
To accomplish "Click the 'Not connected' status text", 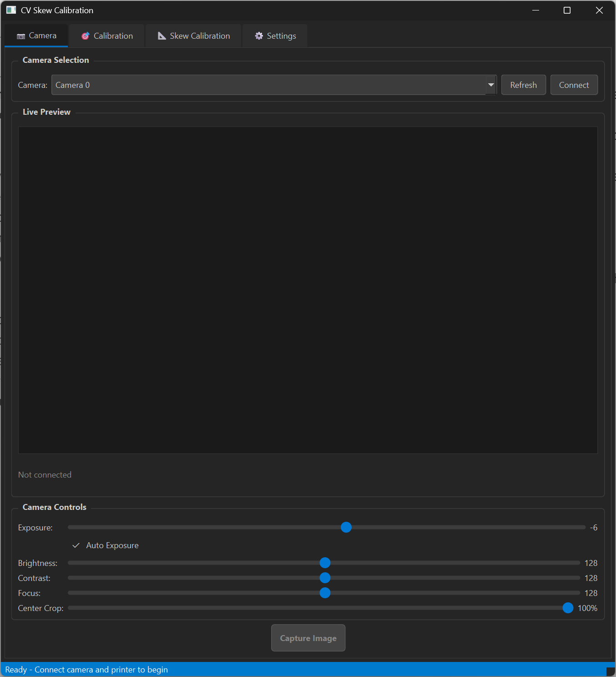I will click(x=45, y=475).
